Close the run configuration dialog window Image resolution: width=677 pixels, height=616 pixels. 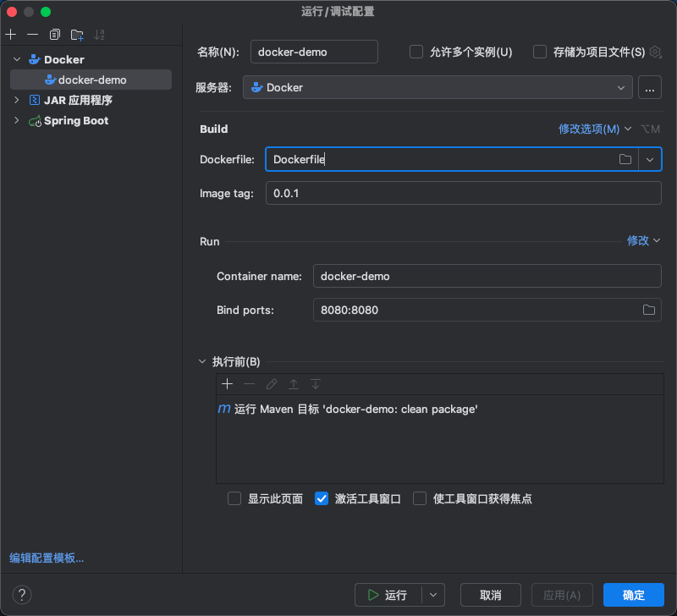click(x=12, y=12)
